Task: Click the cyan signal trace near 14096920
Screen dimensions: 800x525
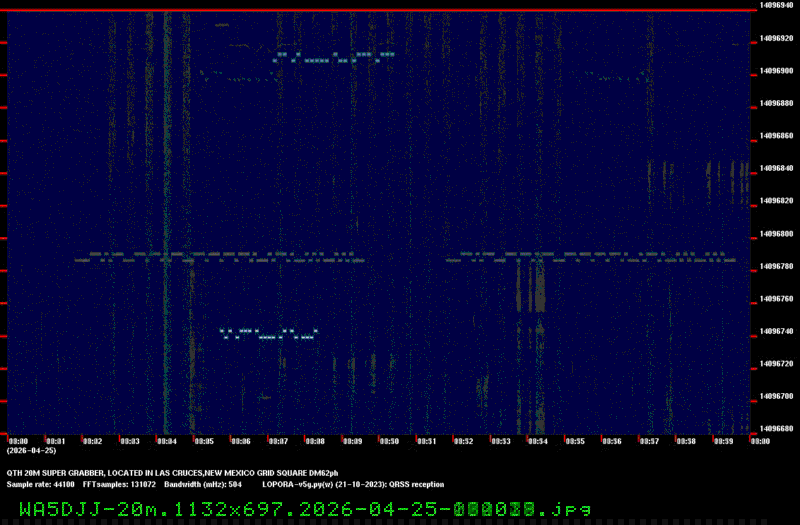Action: 334,57
